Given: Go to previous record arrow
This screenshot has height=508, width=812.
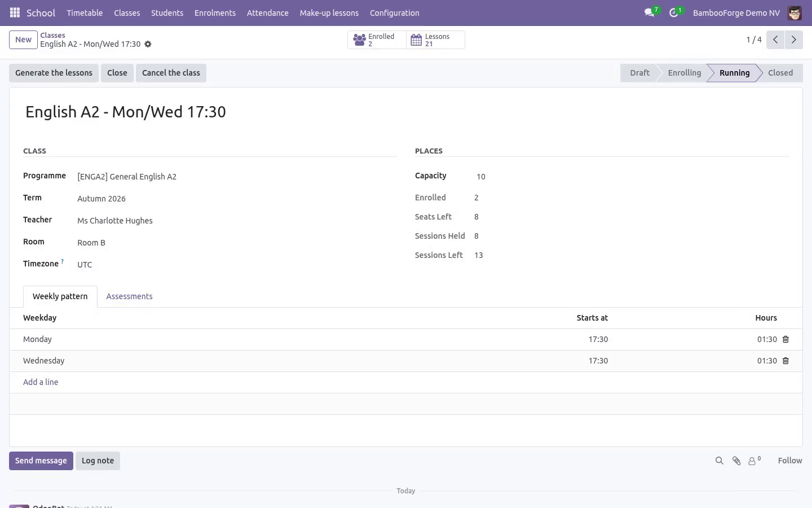Looking at the screenshot, I should 775,40.
